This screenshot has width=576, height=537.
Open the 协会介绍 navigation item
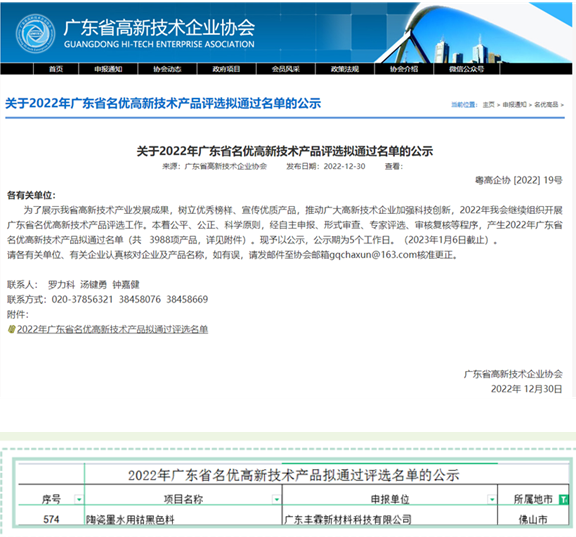coord(404,69)
